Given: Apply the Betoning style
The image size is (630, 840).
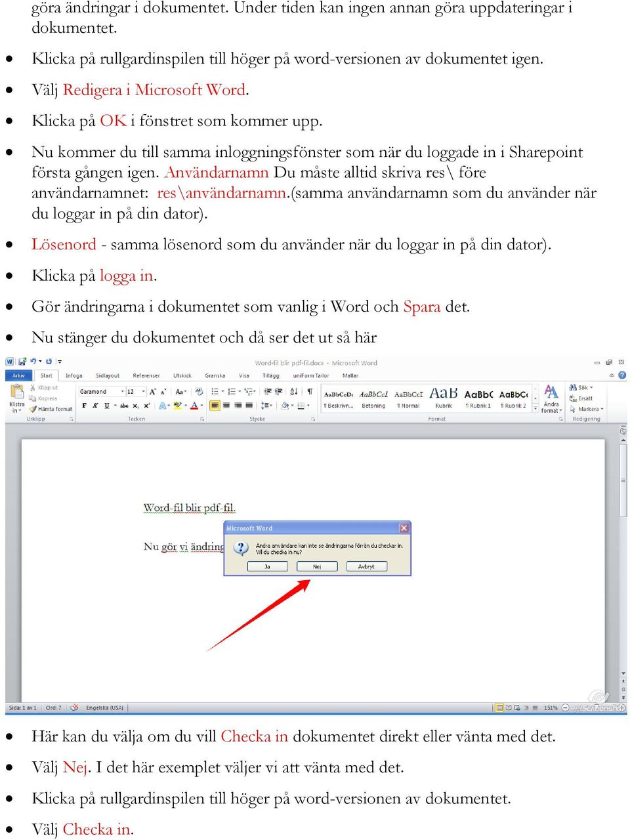Looking at the screenshot, I should click(374, 398).
